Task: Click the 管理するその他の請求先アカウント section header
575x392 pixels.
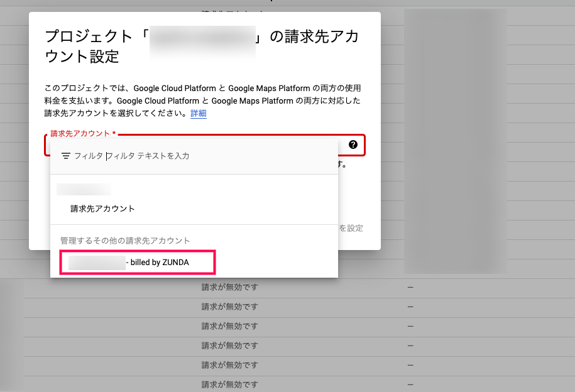Action: (x=125, y=241)
